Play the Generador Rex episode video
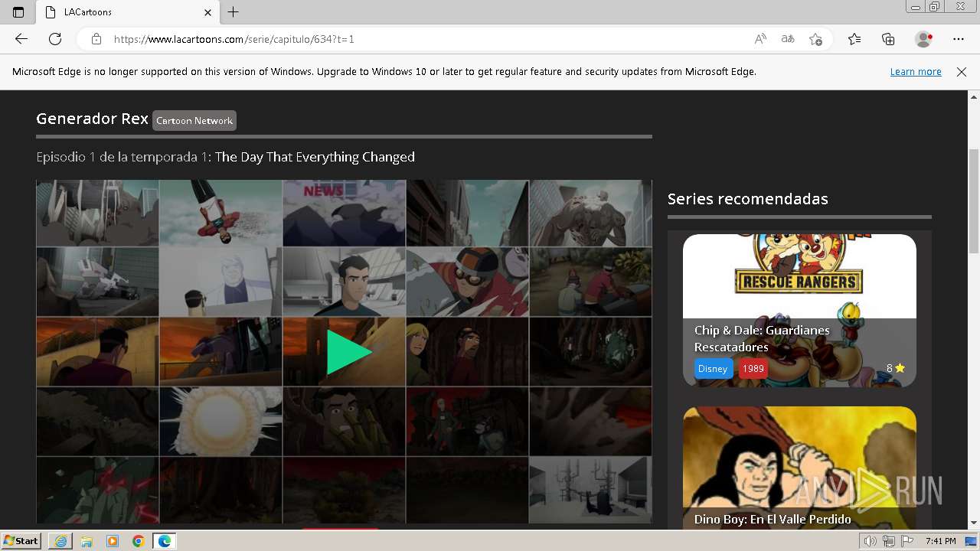 tap(349, 352)
